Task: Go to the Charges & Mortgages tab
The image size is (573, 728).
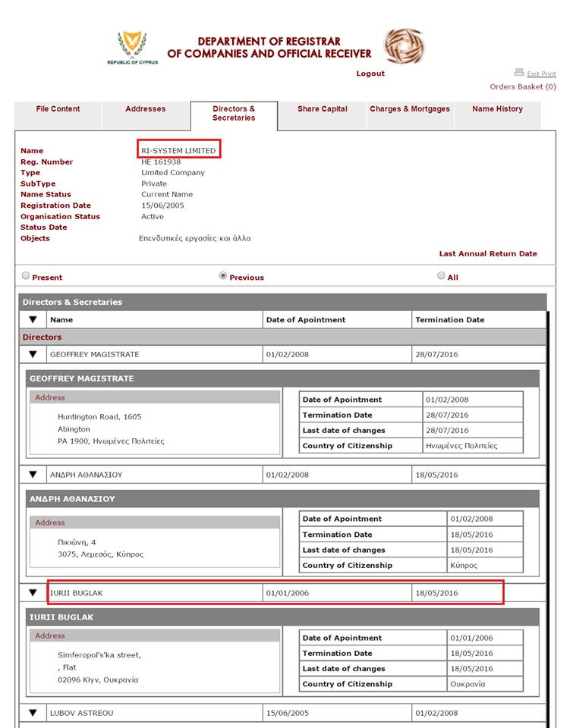Action: coord(410,109)
